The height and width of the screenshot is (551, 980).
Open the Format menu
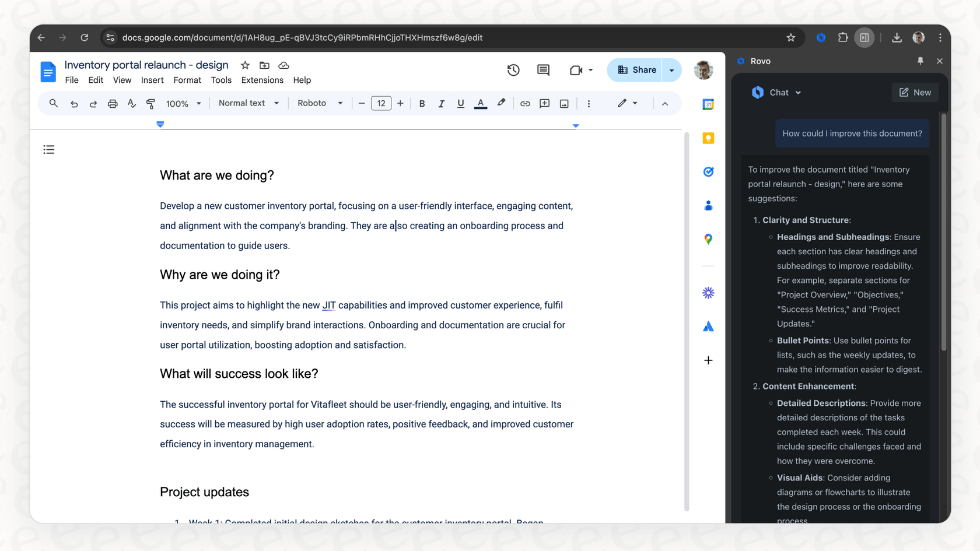187,80
